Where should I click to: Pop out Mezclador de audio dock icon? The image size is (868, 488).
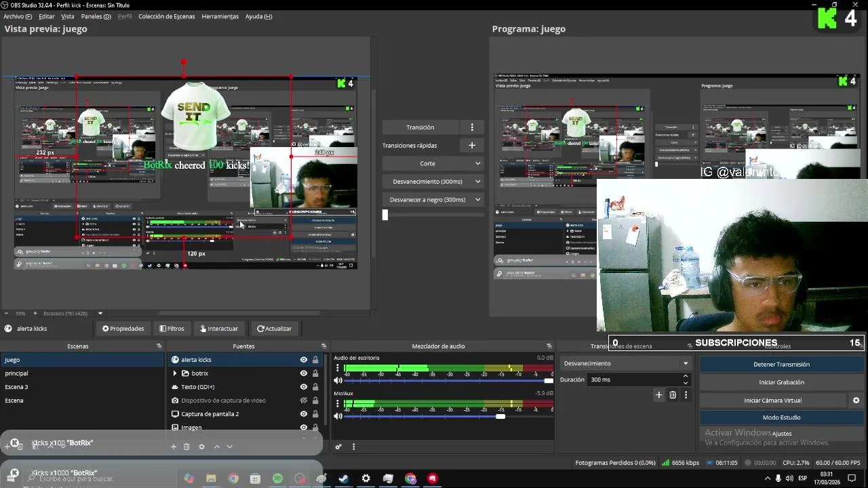(x=549, y=346)
